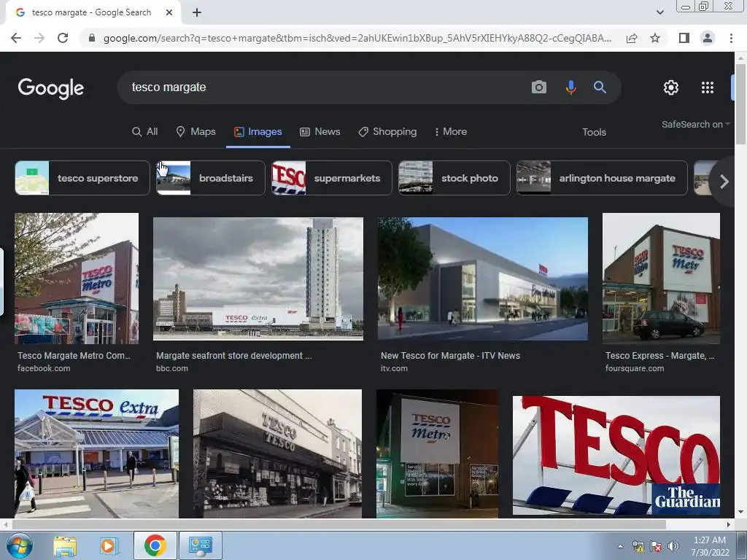Open the New Tesco for Margate image
The image size is (747, 560).
click(x=483, y=279)
